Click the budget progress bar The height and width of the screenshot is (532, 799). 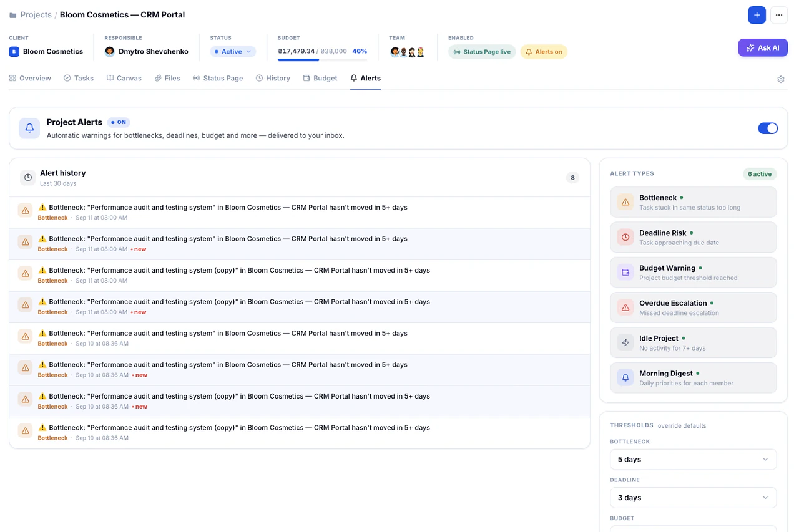tap(322, 60)
